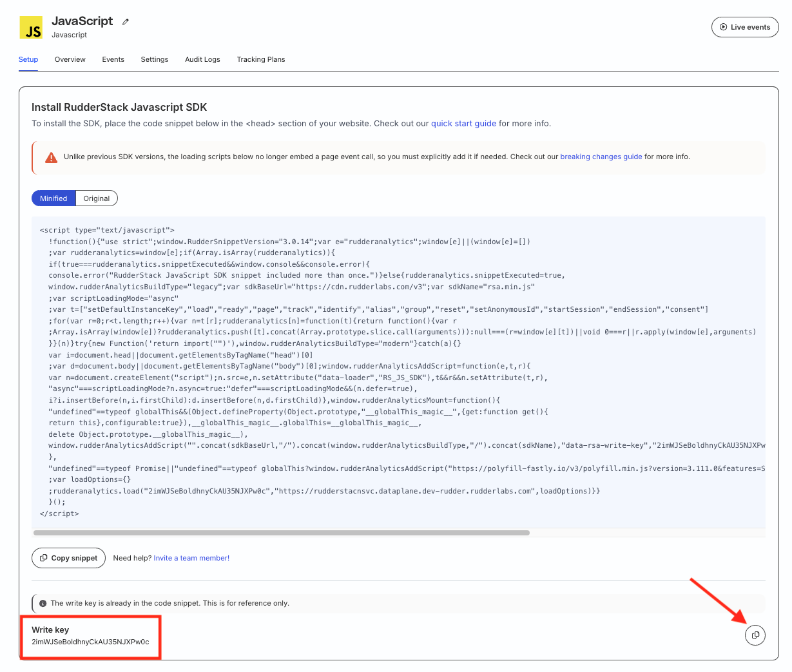Open Live events
Viewport: 792px width, 672px height.
coord(745,27)
